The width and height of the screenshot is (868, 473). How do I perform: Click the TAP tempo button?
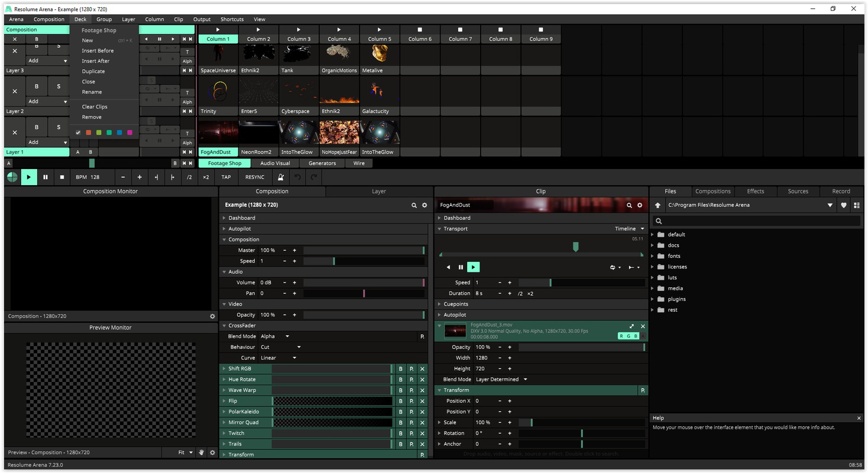(226, 177)
